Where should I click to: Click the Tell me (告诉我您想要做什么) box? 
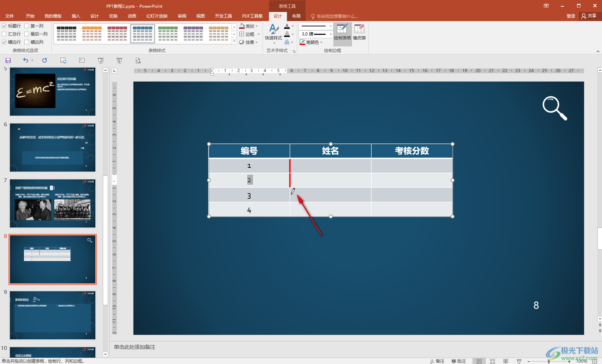click(334, 16)
